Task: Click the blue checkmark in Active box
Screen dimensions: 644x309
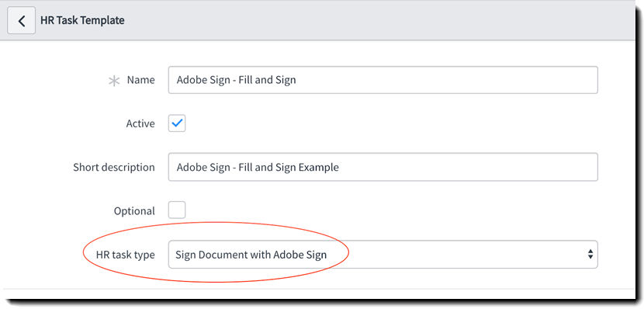Action: coord(177,123)
